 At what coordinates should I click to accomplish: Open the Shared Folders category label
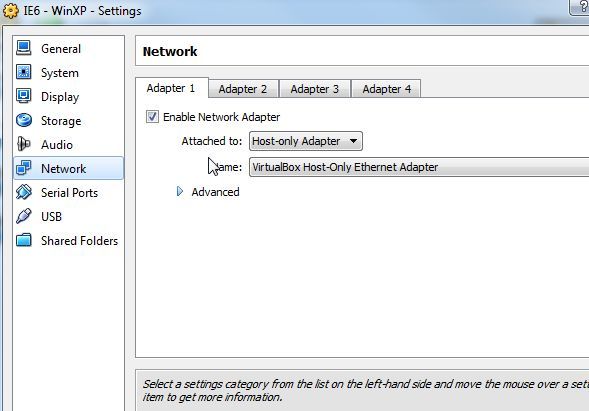[x=79, y=241]
